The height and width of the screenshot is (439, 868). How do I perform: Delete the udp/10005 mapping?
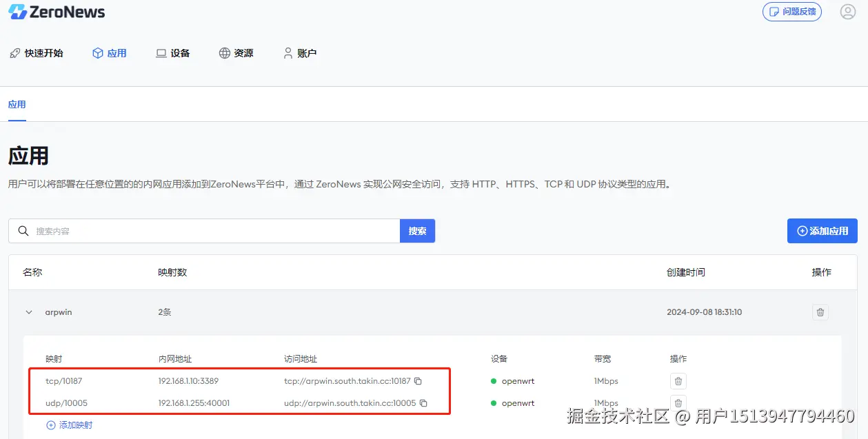tap(678, 403)
